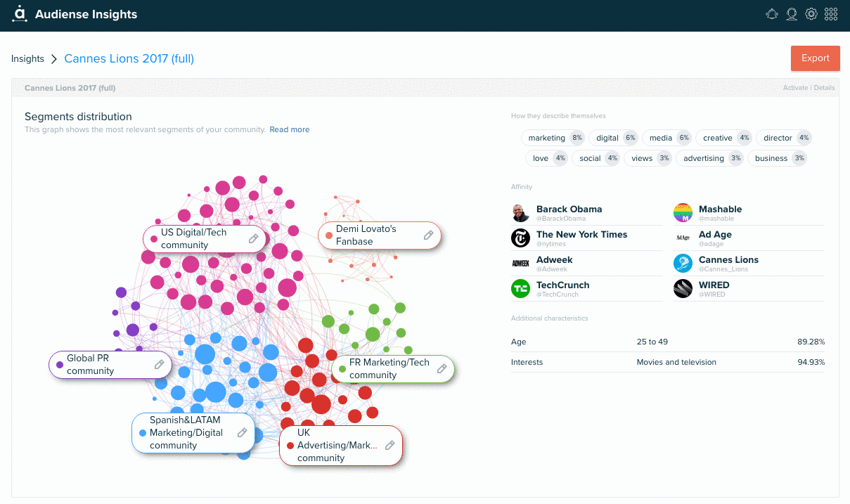850x504 pixels.
Task: Open Adweek affinity name
Action: (554, 260)
